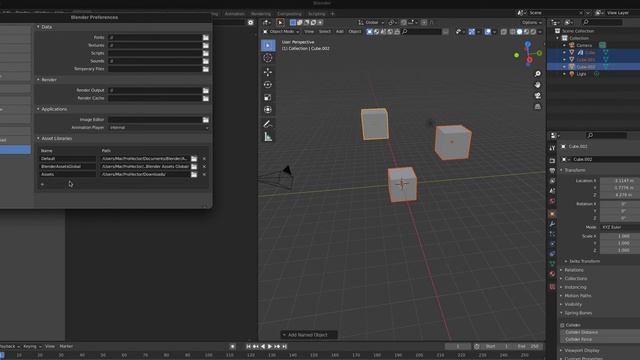Toggle the camera view icon in viewport

538,96
